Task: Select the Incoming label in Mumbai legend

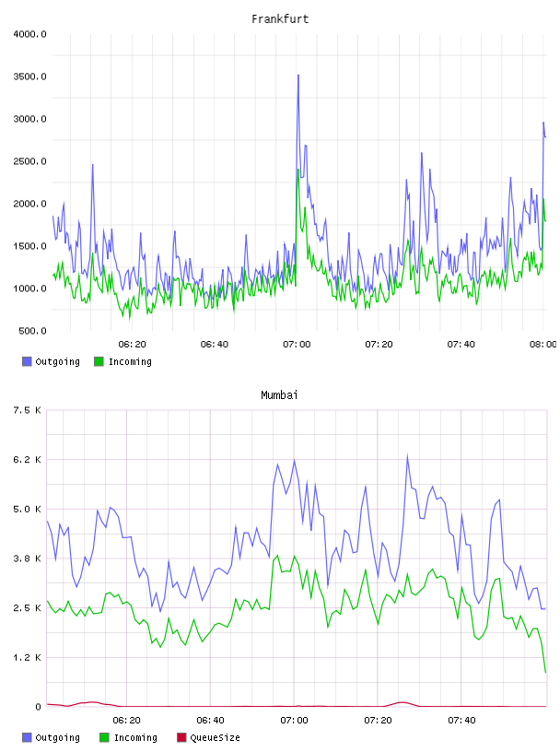Action: pyautogui.click(x=135, y=737)
